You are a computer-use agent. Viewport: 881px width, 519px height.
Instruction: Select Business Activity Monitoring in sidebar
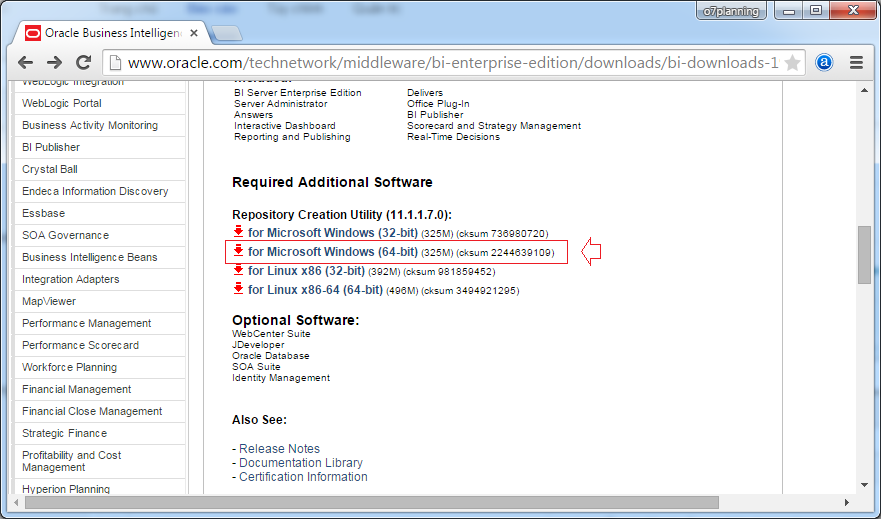100,125
